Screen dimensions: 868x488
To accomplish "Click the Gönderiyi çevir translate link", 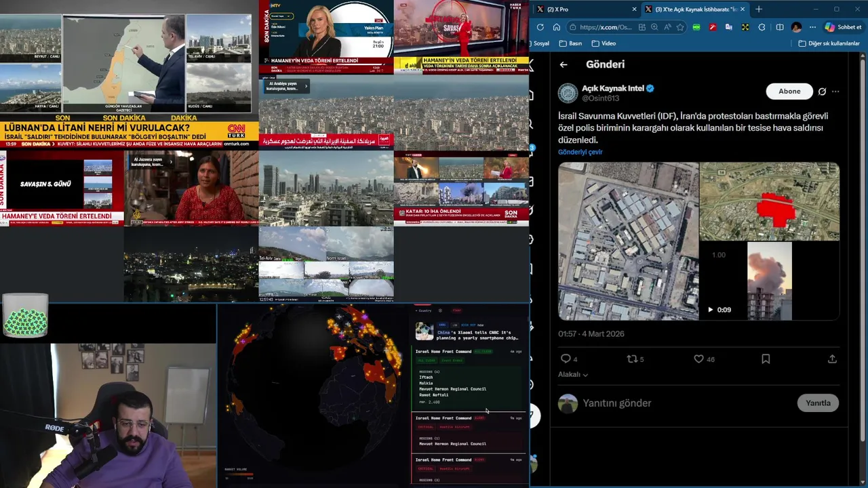I will [x=580, y=152].
